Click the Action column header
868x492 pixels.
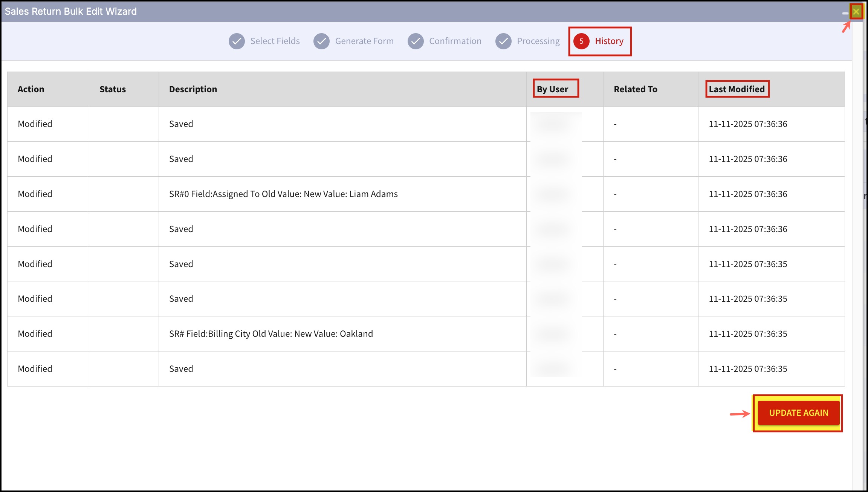tap(31, 89)
